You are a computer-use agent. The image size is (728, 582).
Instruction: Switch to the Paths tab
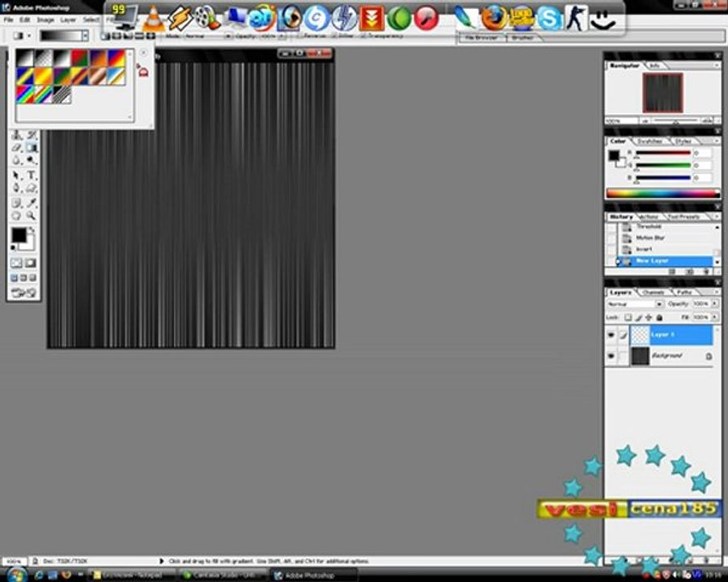pos(684,293)
